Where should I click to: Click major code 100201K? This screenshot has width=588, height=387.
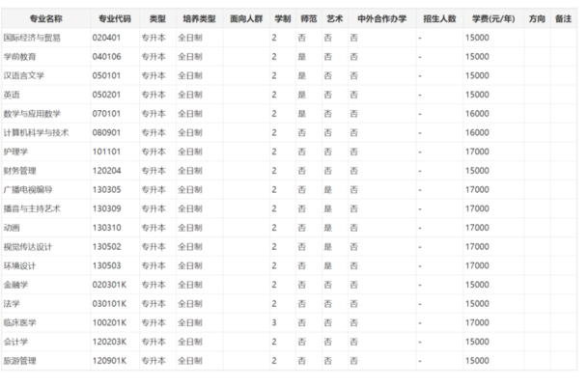109,322
